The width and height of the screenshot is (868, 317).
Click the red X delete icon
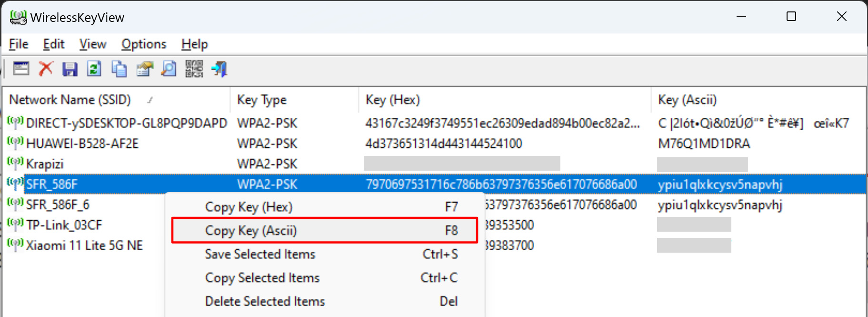[46, 69]
